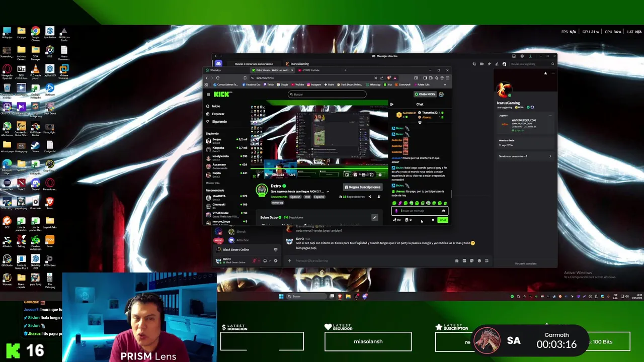
Task: Start Discord voice call icon
Action: click(x=474, y=64)
